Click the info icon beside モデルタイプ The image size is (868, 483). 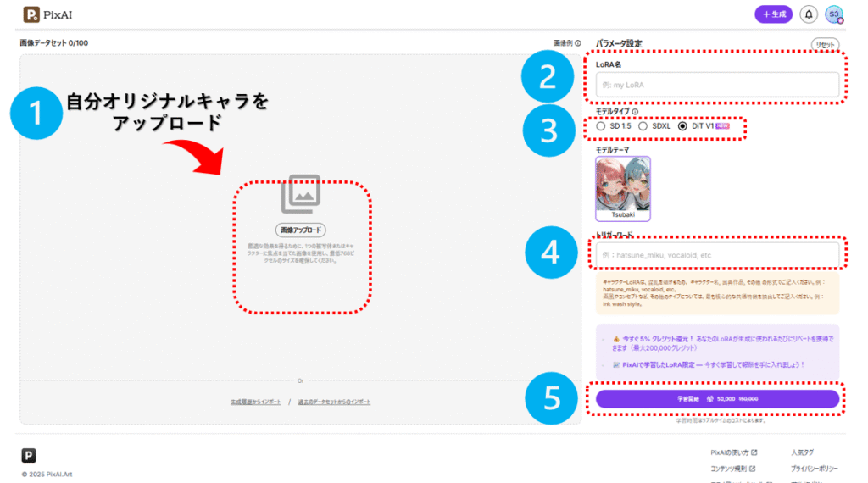coord(635,111)
